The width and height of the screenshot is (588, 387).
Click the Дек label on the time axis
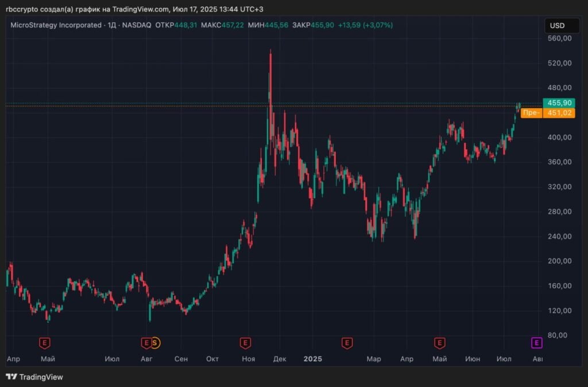coord(280,359)
